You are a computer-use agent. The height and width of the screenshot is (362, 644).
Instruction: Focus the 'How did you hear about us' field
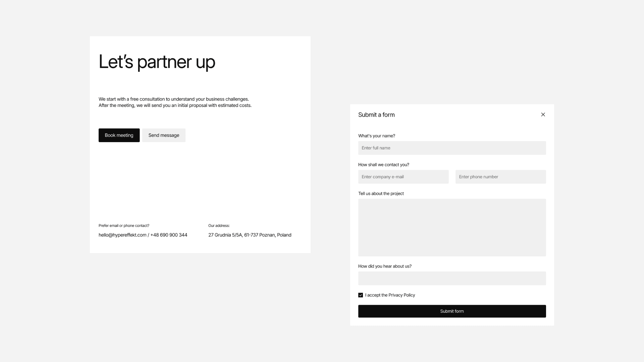452,279
